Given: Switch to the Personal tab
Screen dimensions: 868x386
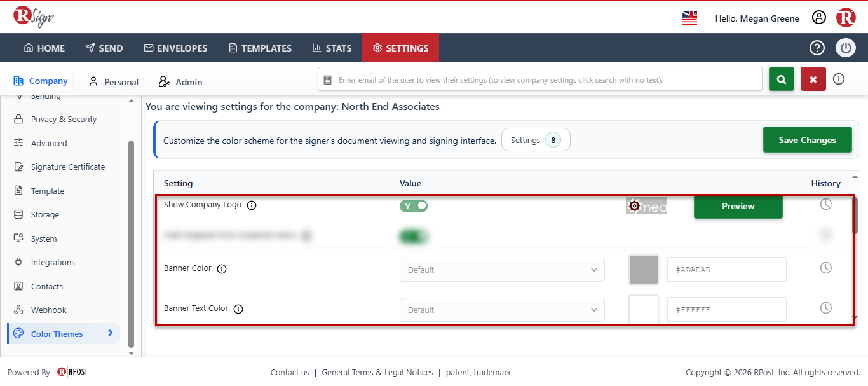Looking at the screenshot, I should point(114,82).
